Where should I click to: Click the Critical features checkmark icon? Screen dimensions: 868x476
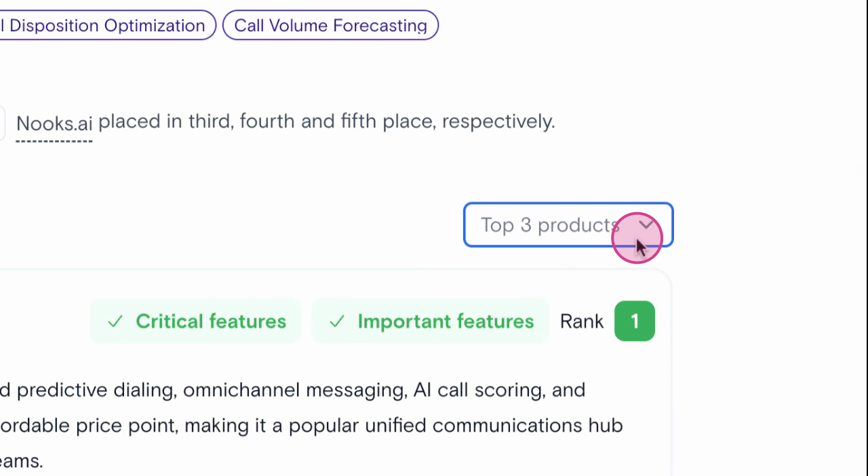(x=115, y=321)
